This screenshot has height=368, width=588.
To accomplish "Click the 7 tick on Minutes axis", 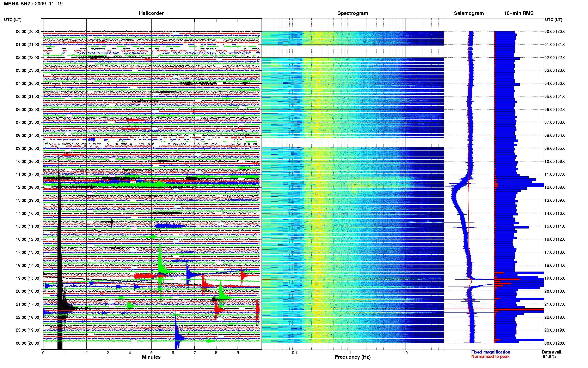I will click(x=195, y=353).
